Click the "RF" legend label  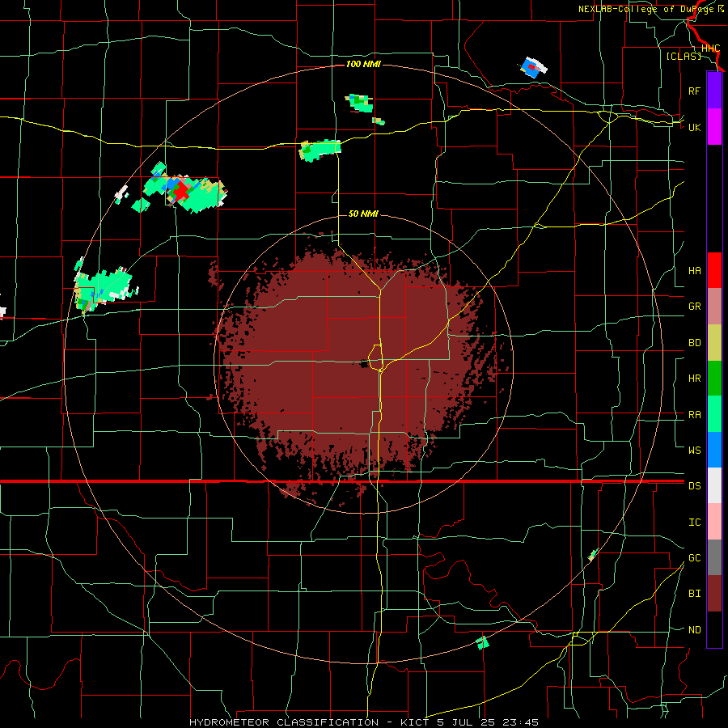coord(694,91)
